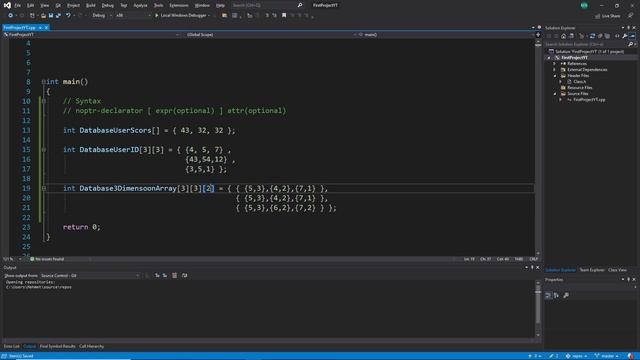The height and width of the screenshot is (360, 640).
Task: Open the Edit menu
Action: pos(31,5)
